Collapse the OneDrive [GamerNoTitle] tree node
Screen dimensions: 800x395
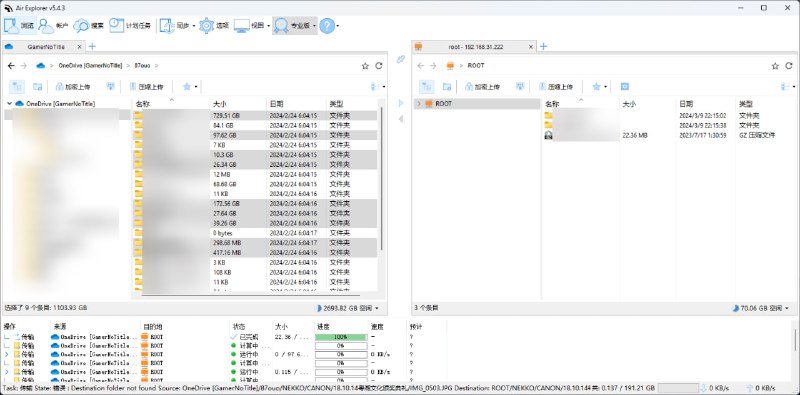point(9,103)
